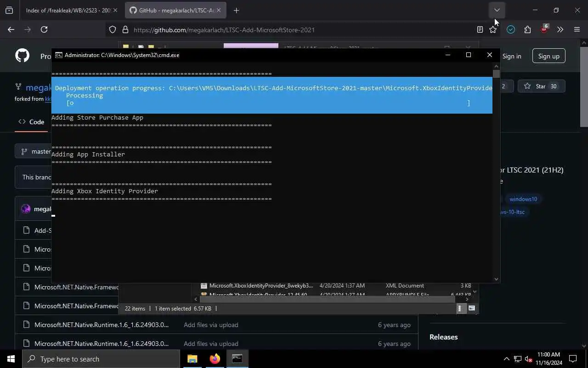Click cmd window scrollbar down arrow
Viewport: 588px width, 368px height.
tap(496, 279)
